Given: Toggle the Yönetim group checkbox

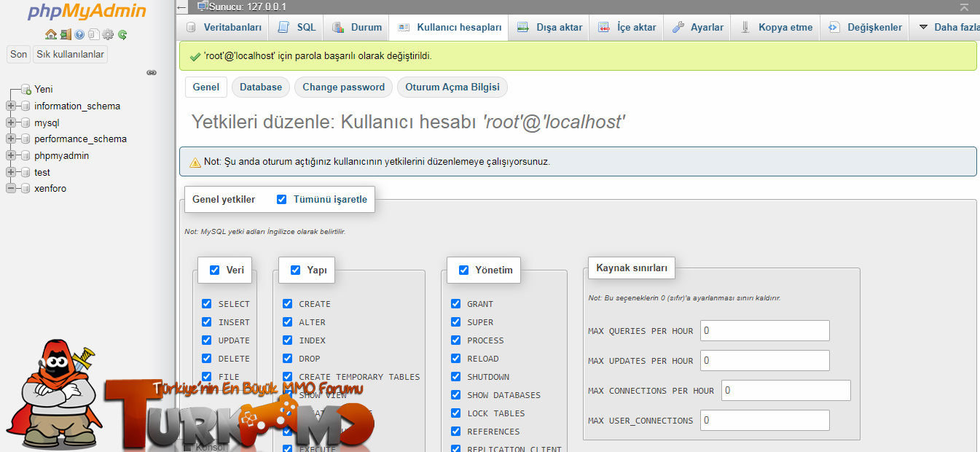Looking at the screenshot, I should pyautogui.click(x=463, y=270).
